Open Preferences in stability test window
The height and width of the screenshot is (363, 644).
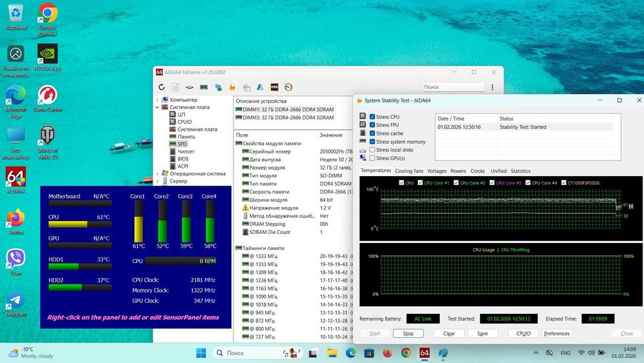(x=556, y=333)
